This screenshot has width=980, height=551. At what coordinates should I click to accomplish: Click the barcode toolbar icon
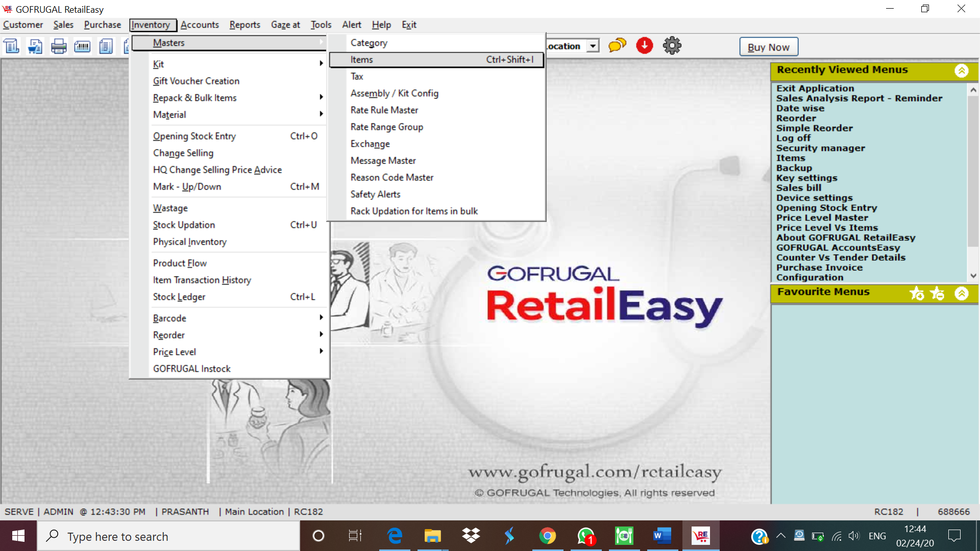(x=82, y=46)
